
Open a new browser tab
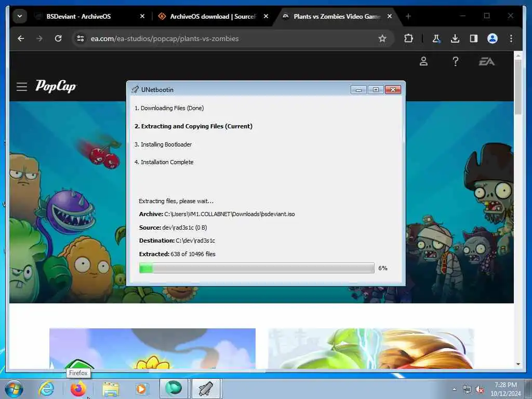pyautogui.click(x=408, y=16)
